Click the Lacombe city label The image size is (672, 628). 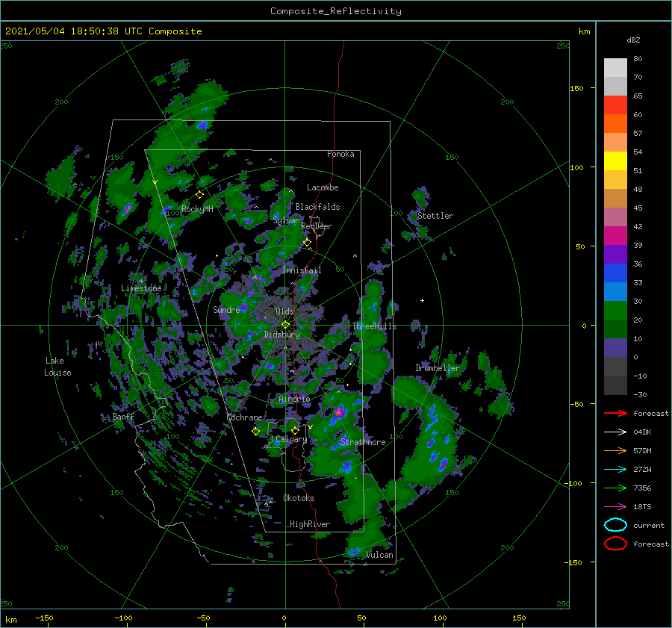(x=323, y=187)
